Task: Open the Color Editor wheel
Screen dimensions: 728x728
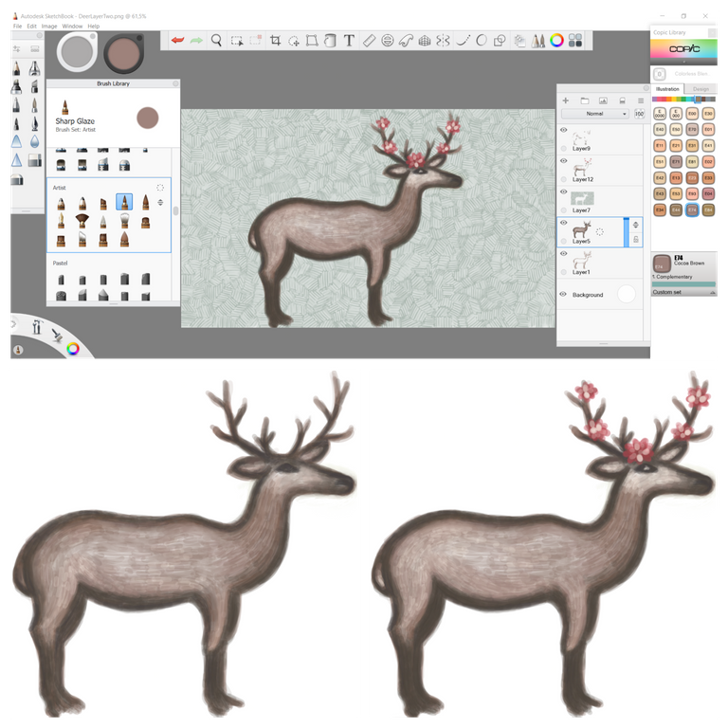Action: [556, 41]
